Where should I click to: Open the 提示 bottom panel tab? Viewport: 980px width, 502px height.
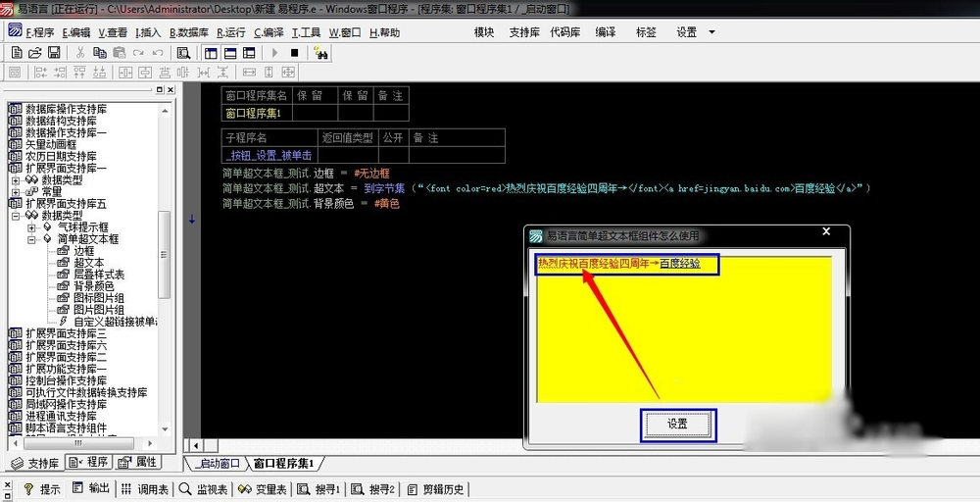click(42, 489)
